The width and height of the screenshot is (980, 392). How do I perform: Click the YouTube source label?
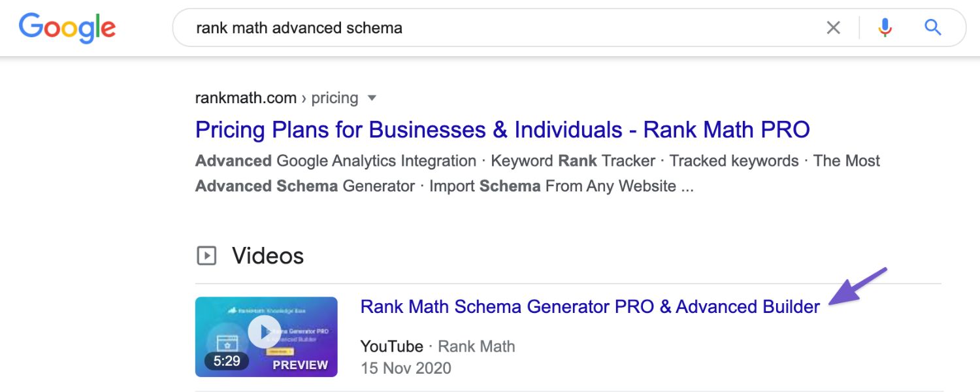pos(391,346)
